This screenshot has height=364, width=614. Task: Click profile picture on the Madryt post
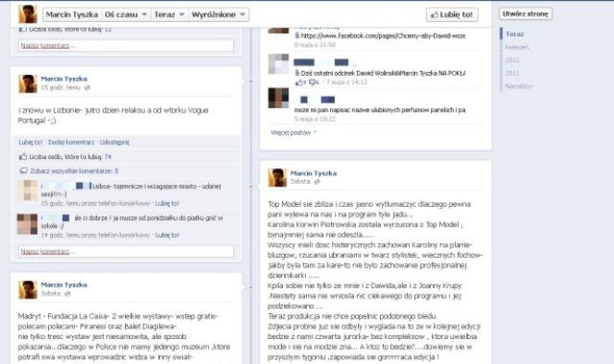28,290
